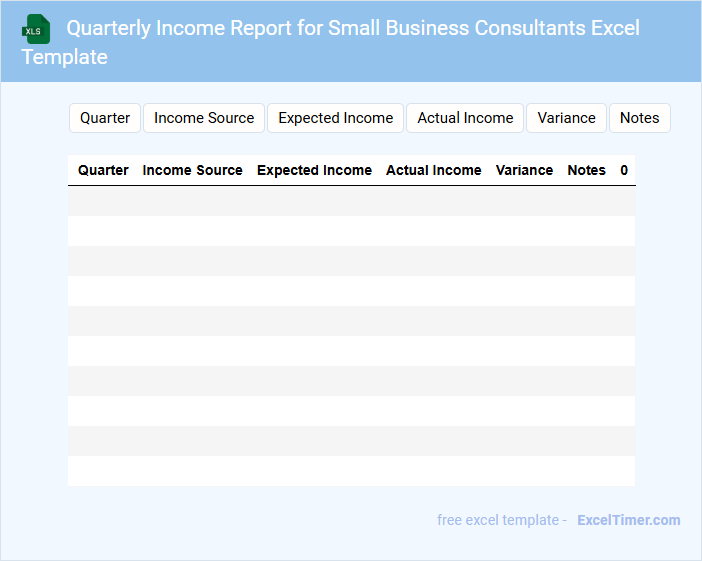Open the ExcelTimer.com link
The image size is (702, 561).
coord(628,520)
